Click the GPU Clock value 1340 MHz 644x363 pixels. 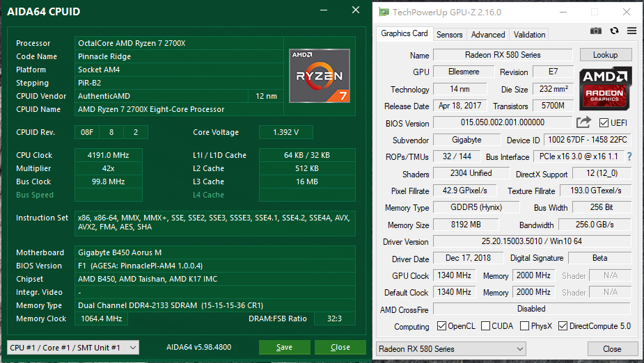pyautogui.click(x=454, y=275)
